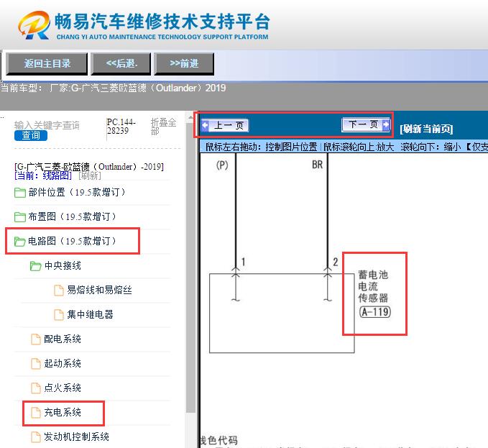Click the open folder icon beside 电路图
Viewport: 488px width, 448px height.
pos(20,242)
